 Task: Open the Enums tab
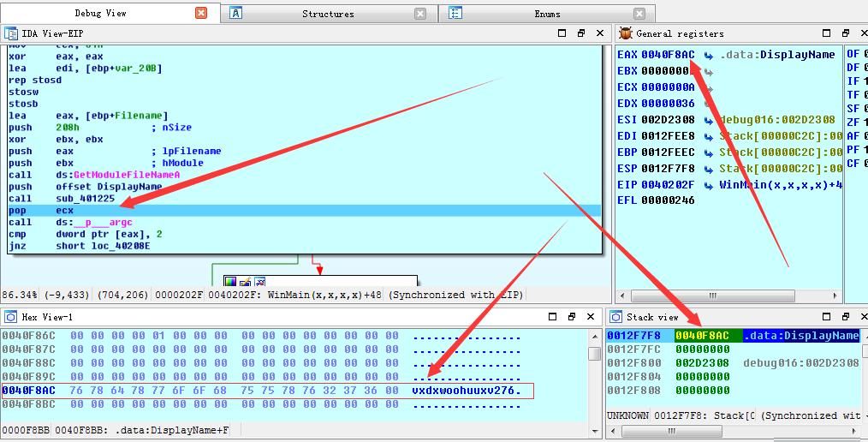coord(547,14)
